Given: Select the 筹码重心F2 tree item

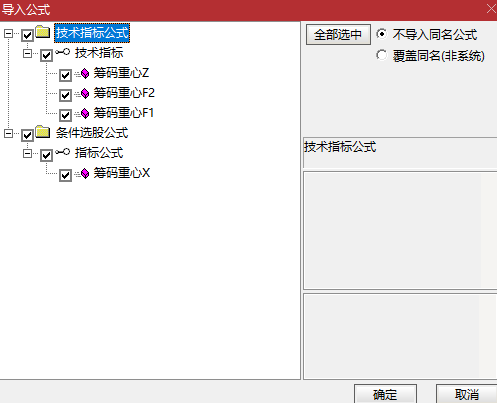Looking at the screenshot, I should pos(124,93).
